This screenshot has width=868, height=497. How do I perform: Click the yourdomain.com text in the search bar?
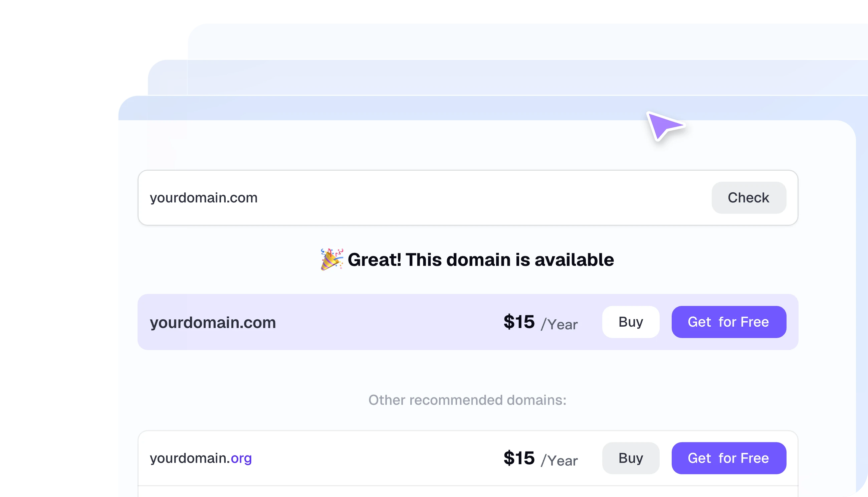[x=203, y=198]
